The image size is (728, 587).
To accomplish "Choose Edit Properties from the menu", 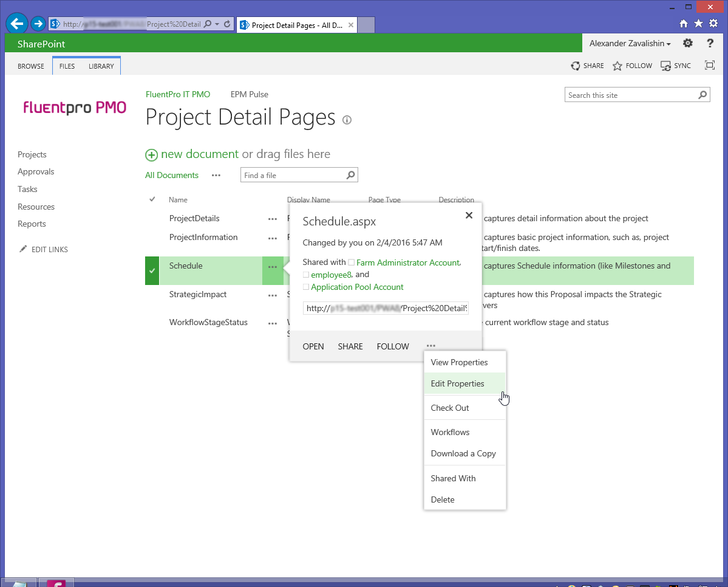I will pyautogui.click(x=464, y=383).
